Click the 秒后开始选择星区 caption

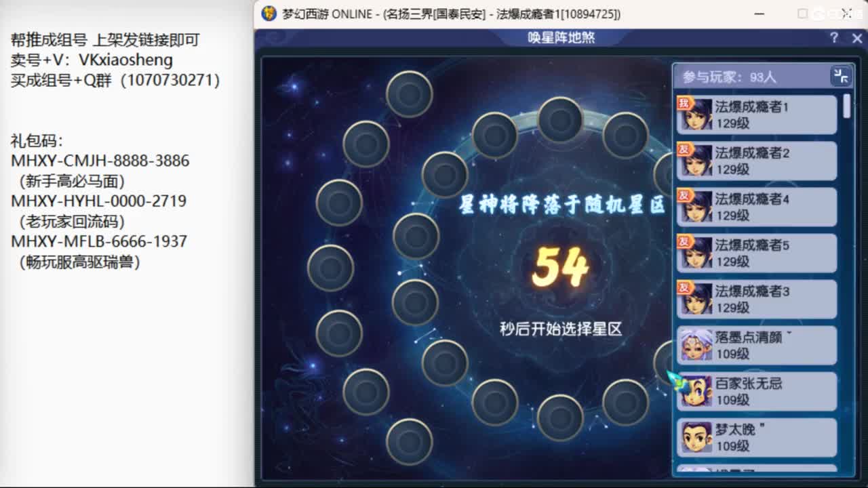pyautogui.click(x=561, y=329)
